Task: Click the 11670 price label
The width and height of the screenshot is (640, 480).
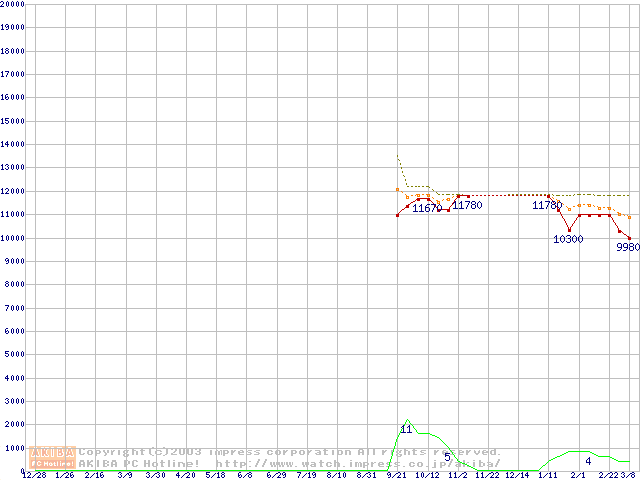Action: 427,208
